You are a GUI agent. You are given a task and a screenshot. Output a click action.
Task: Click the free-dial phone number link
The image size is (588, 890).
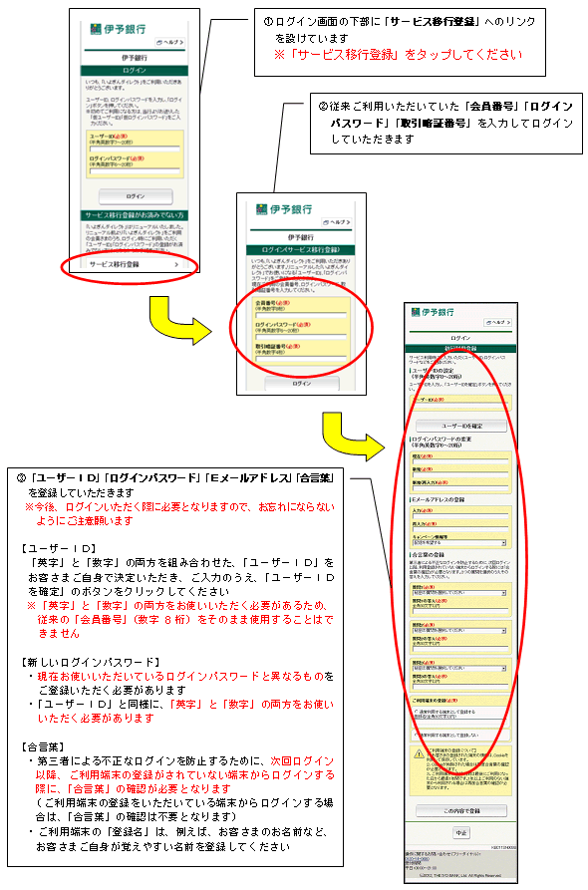point(420,859)
